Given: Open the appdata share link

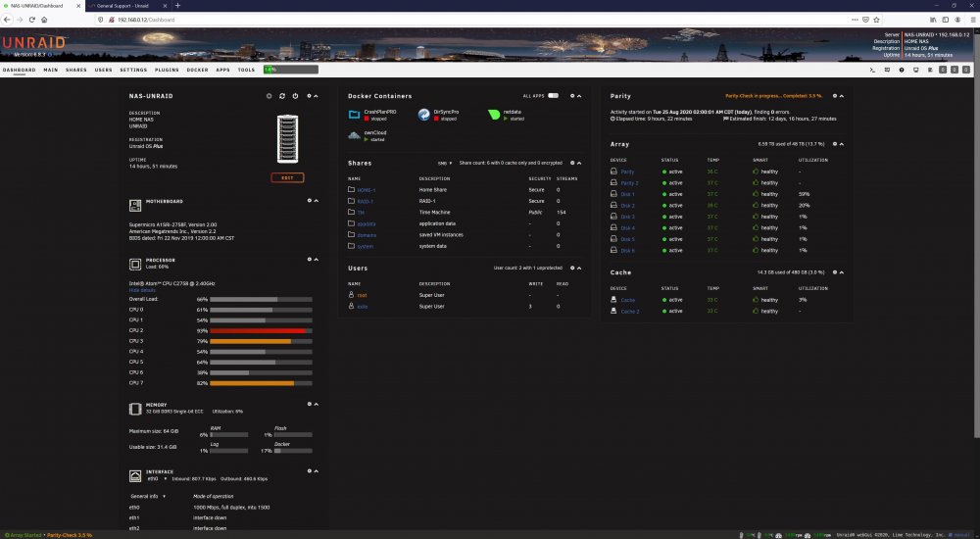Looking at the screenshot, I should tap(367, 223).
